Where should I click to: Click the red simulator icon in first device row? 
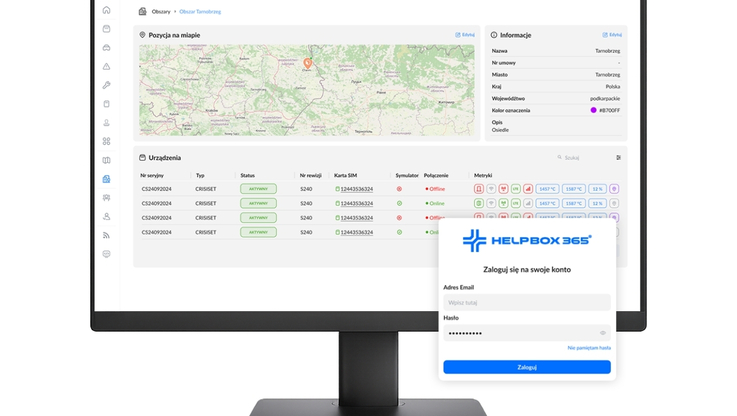tap(399, 189)
